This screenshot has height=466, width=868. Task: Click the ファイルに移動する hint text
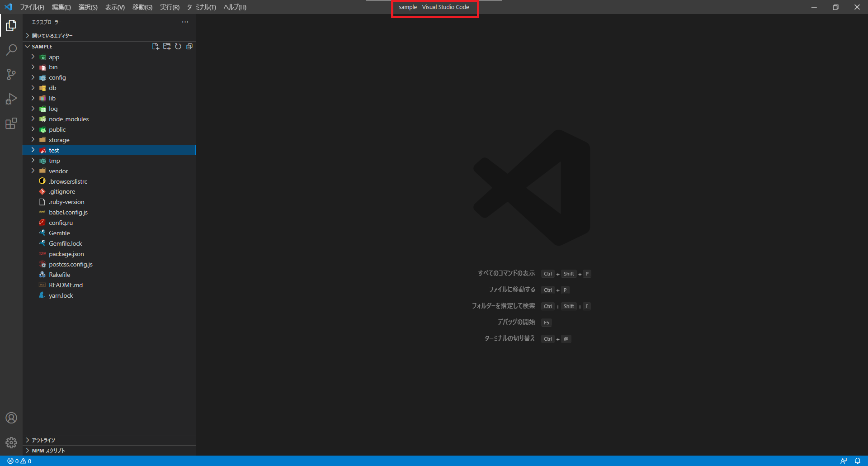pyautogui.click(x=512, y=290)
